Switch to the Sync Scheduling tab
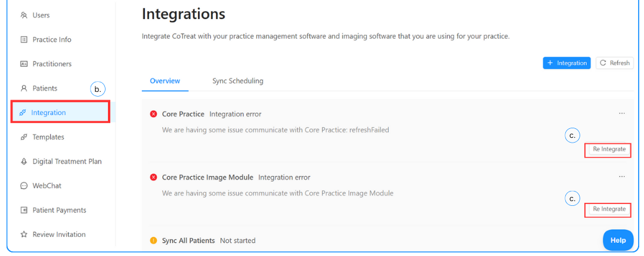Image resolution: width=644 pixels, height=256 pixels. 238,81
